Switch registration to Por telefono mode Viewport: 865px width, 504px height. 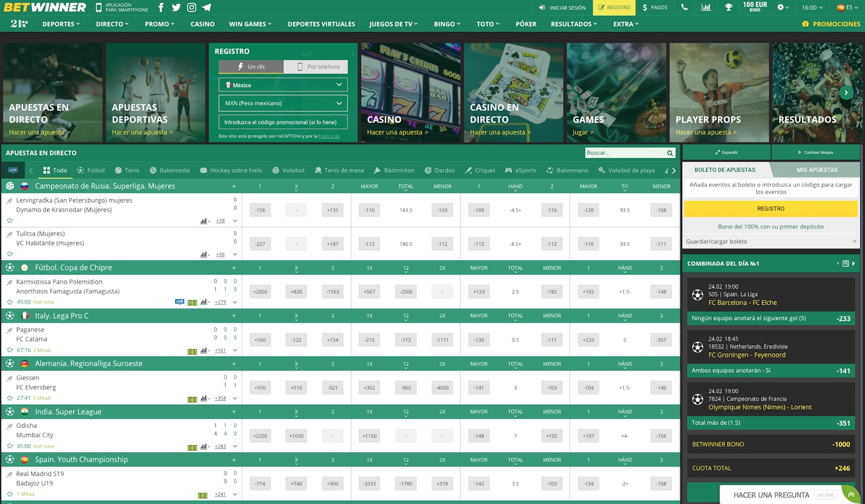(316, 66)
